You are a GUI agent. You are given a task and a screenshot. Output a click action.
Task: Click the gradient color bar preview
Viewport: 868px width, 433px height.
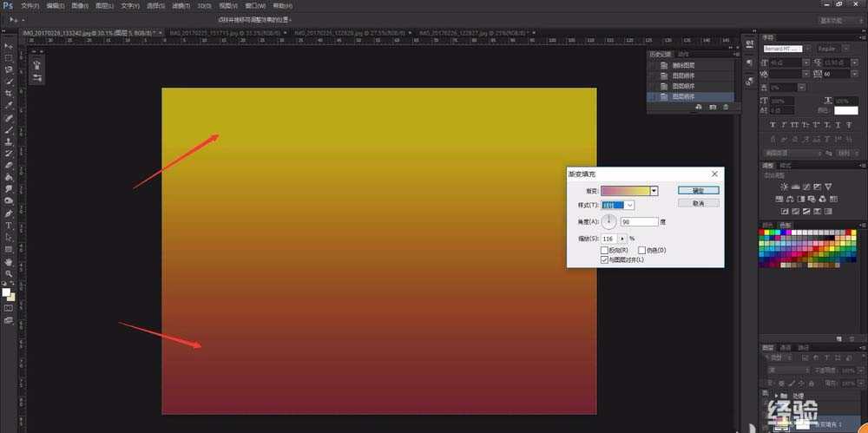coord(625,190)
